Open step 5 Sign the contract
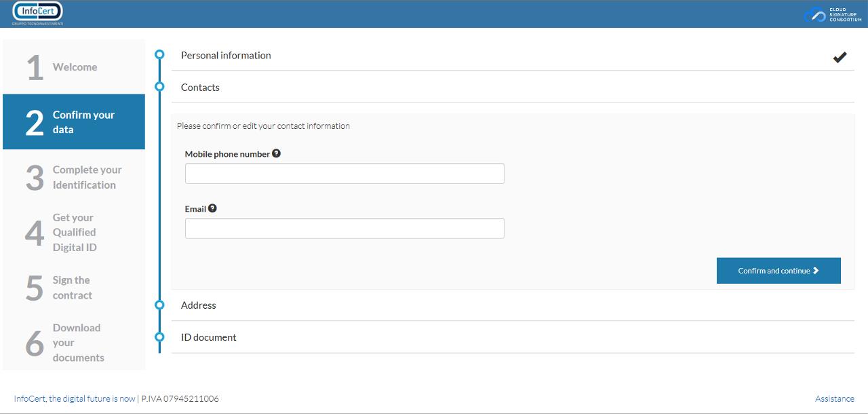The image size is (868, 414). (x=74, y=287)
